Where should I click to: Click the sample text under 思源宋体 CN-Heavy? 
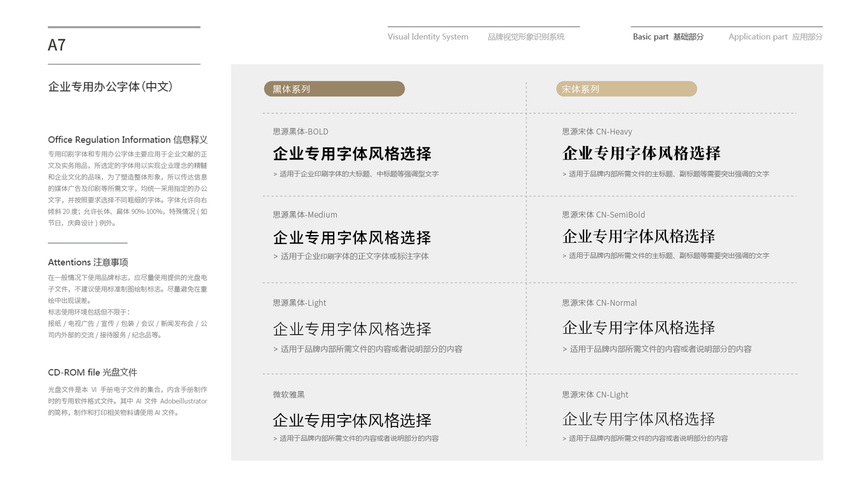pos(641,153)
